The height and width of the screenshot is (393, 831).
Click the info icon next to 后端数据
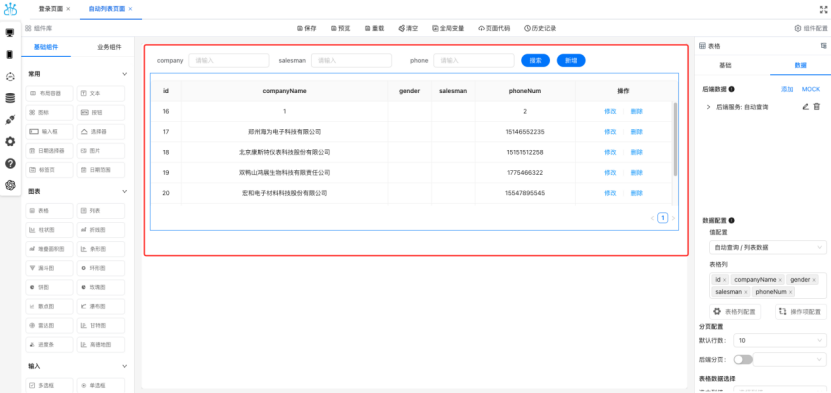click(x=731, y=90)
